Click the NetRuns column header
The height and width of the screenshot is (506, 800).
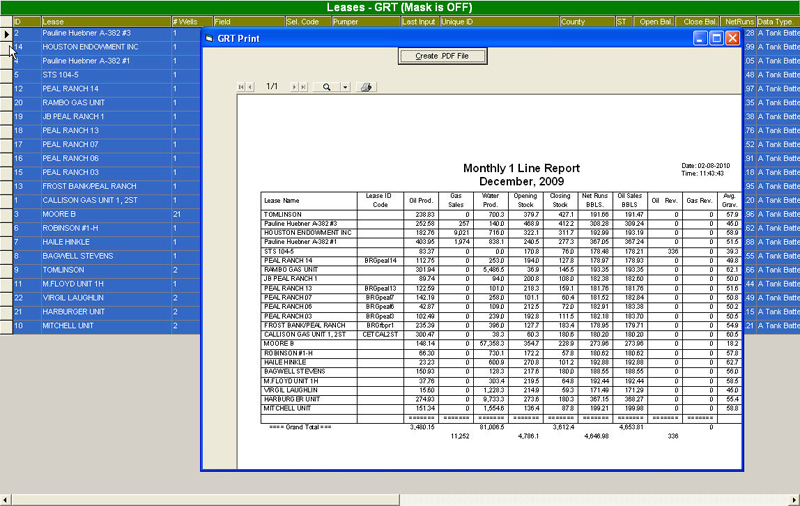pyautogui.click(x=738, y=21)
